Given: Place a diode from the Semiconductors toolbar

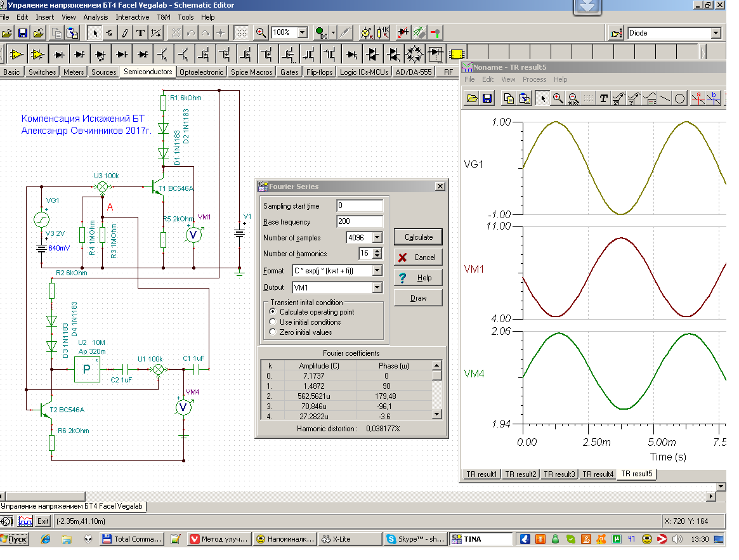Looking at the screenshot, I should tap(59, 53).
